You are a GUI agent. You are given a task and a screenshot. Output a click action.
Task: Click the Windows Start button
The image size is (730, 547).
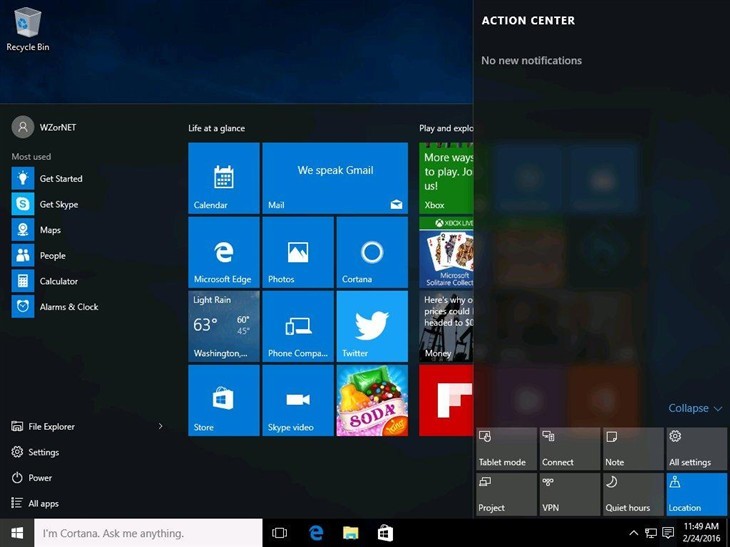[x=17, y=533]
